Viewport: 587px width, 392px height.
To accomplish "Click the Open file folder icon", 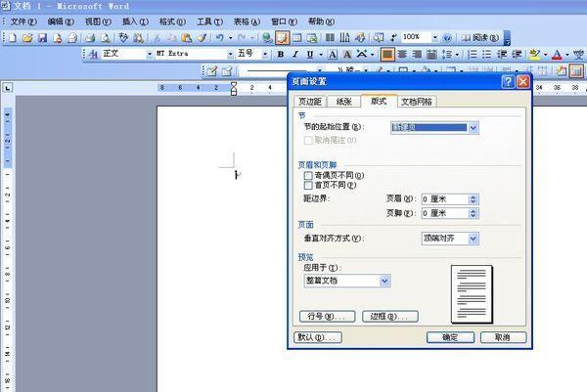I will click(x=27, y=37).
